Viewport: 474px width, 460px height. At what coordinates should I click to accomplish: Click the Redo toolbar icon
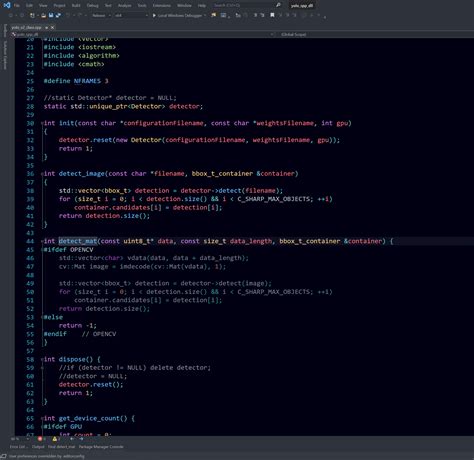pos(80,15)
